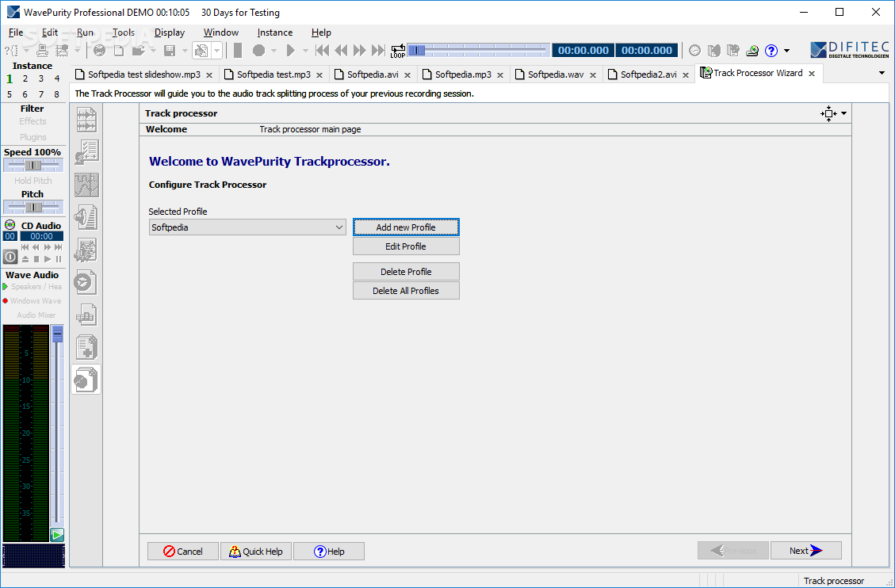Click the record circle button in toolbar
The image size is (895, 588).
(x=258, y=51)
